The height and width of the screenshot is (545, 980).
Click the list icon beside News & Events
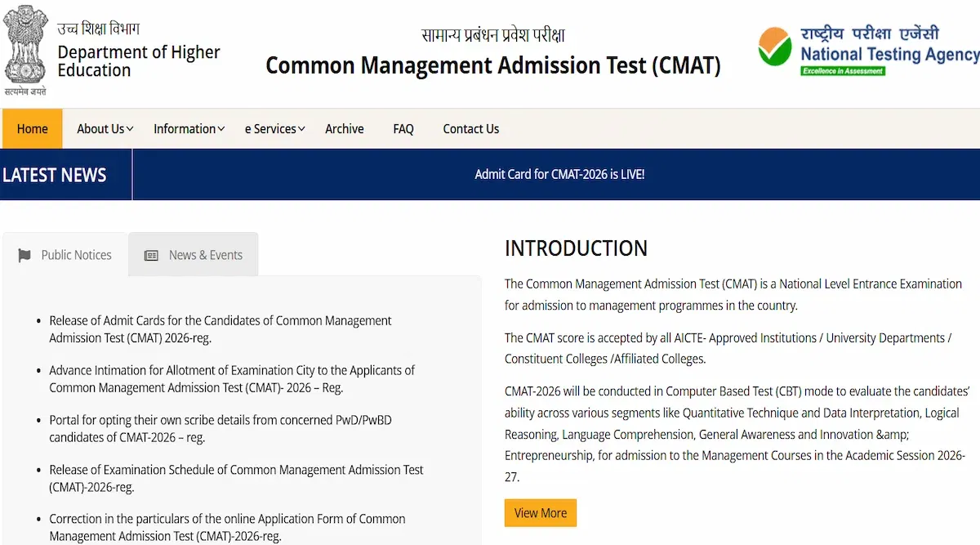point(150,254)
